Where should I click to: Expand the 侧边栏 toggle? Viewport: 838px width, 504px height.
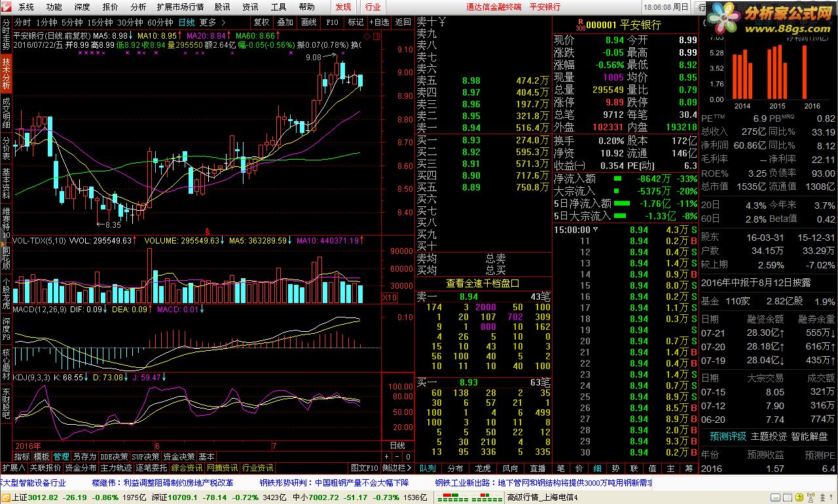(397, 468)
